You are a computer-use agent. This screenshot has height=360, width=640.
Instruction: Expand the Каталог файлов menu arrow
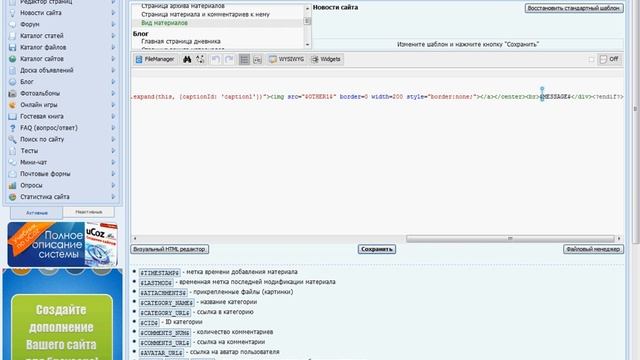[x=113, y=47]
